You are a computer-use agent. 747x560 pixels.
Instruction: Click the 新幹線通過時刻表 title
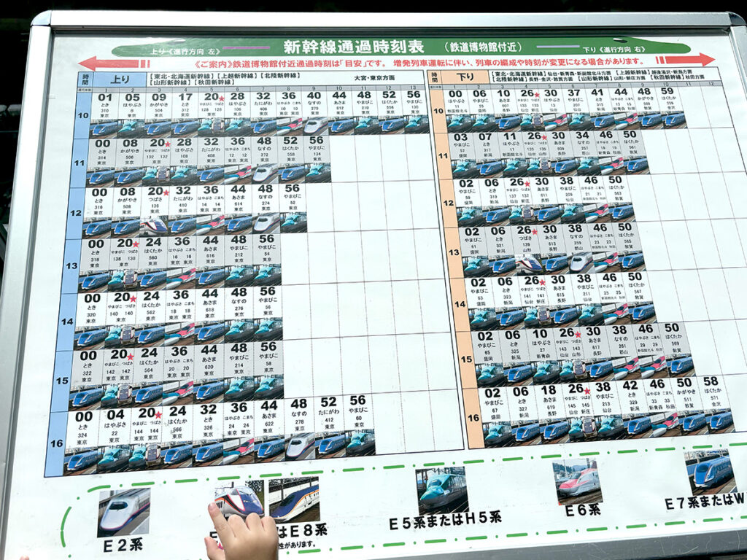point(353,47)
